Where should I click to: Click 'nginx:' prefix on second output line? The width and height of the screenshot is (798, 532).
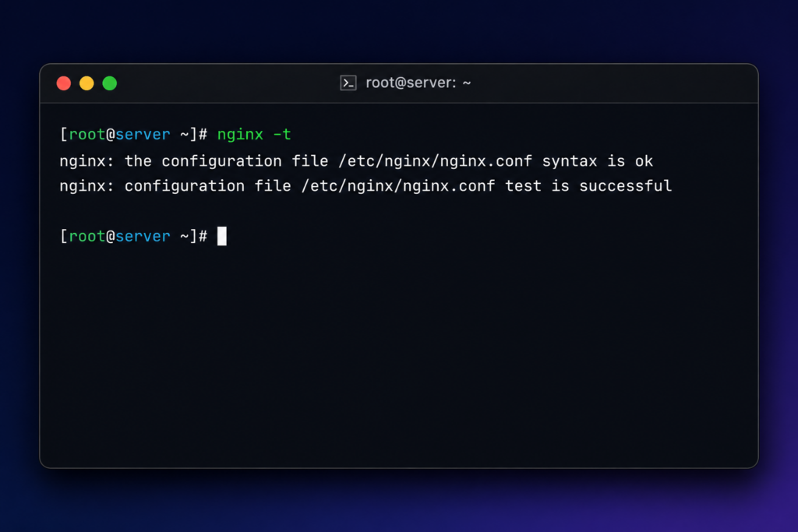(x=87, y=187)
